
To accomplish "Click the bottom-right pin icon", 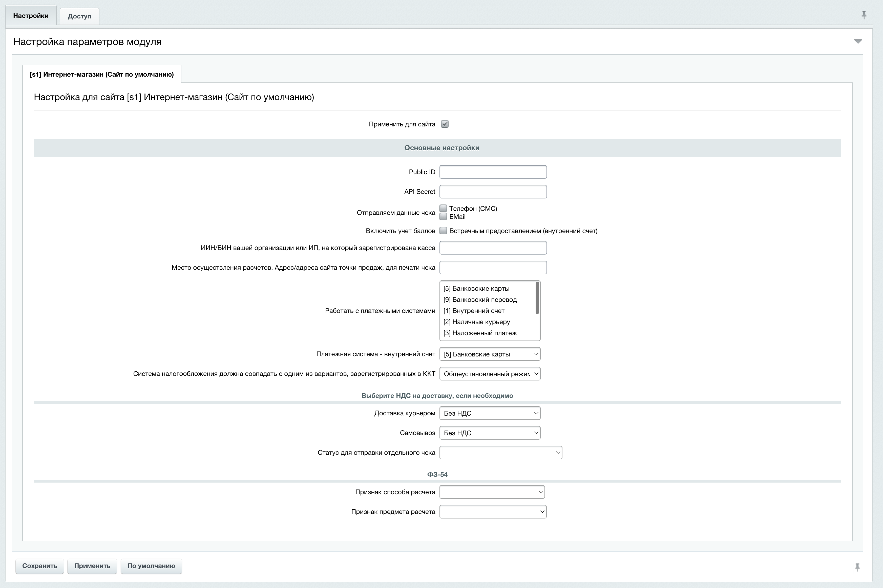I will 857,567.
